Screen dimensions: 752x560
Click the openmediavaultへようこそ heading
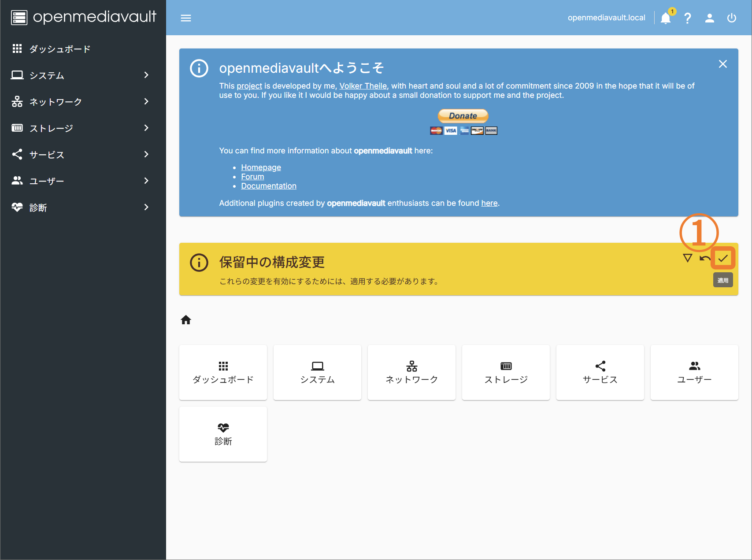[302, 68]
